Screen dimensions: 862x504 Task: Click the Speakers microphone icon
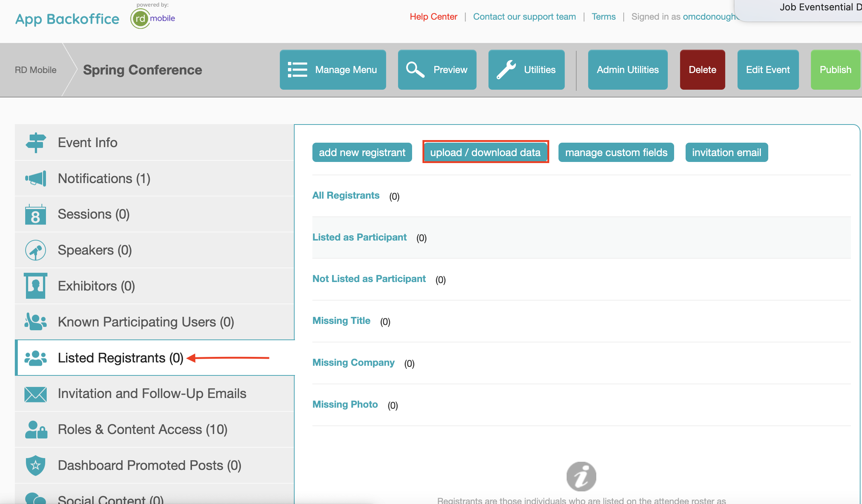(36, 251)
